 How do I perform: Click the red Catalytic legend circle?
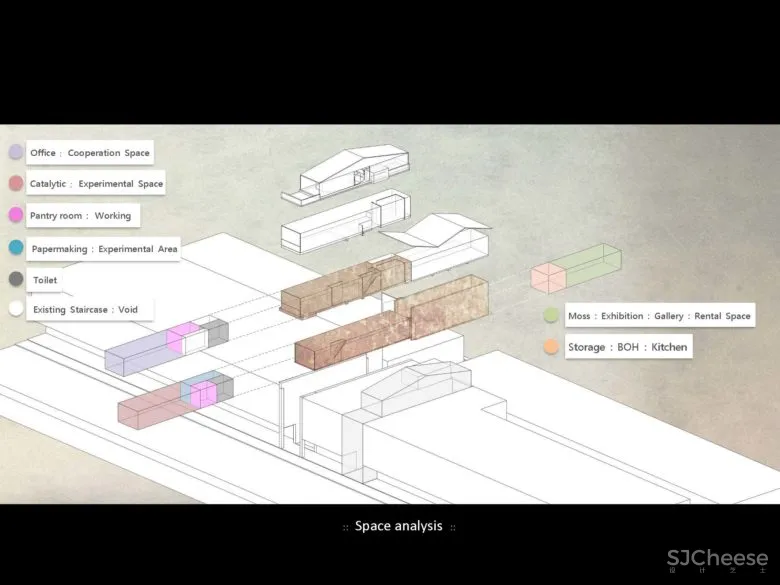coord(16,184)
